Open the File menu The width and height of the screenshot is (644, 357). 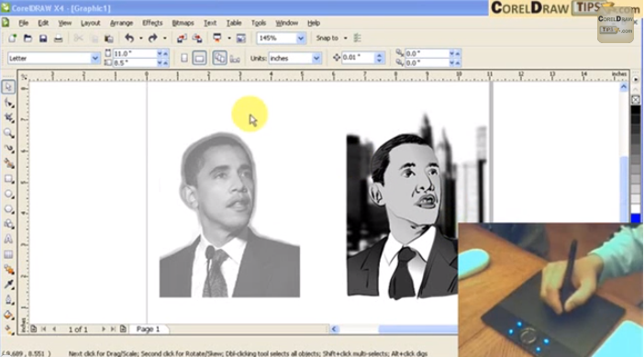point(24,23)
